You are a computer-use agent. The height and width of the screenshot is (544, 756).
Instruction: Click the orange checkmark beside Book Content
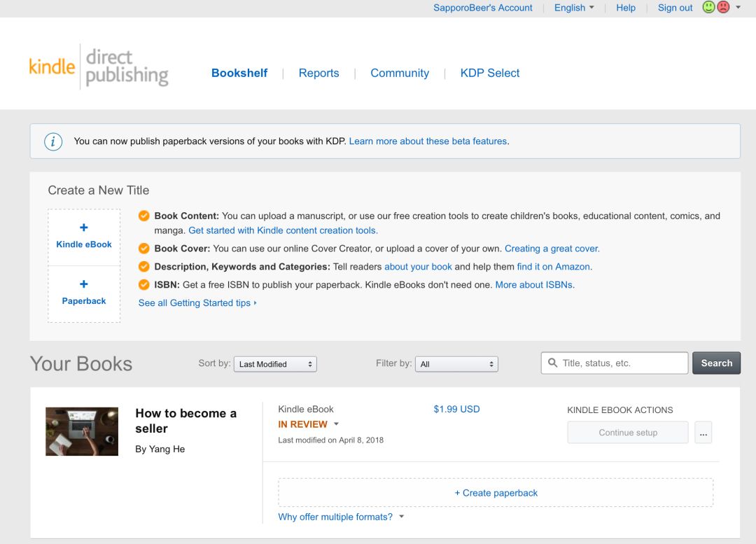click(144, 216)
